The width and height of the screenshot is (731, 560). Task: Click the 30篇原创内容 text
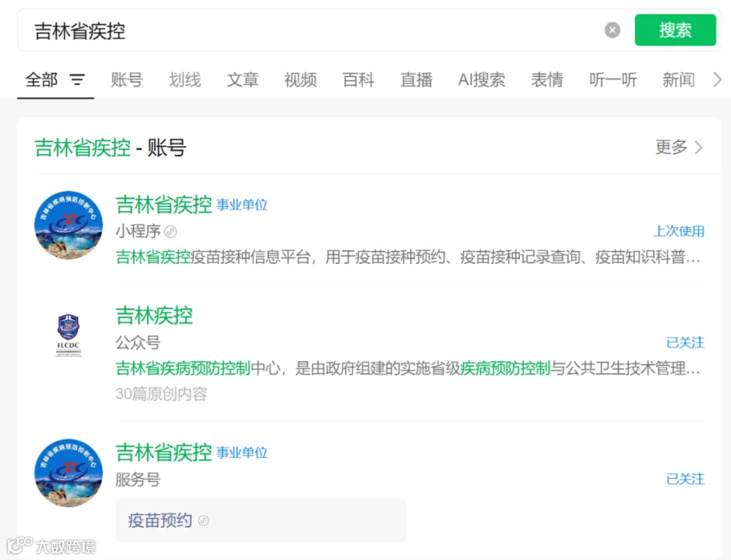(x=162, y=394)
